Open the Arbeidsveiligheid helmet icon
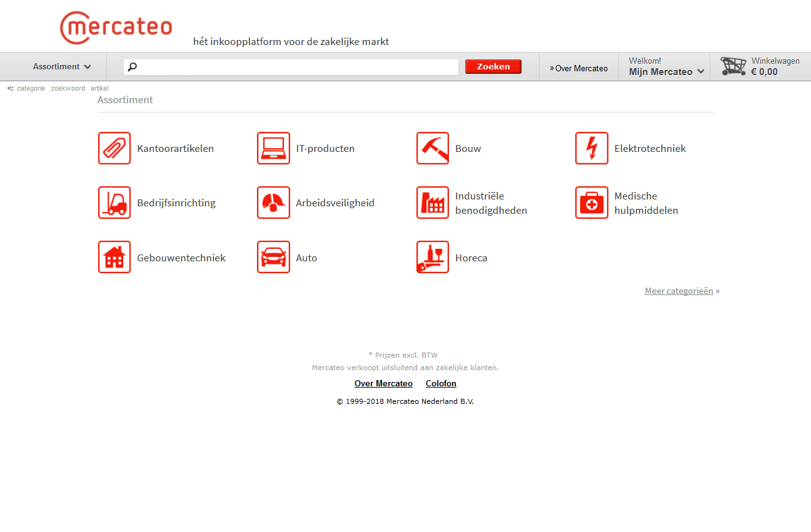Screen dimensions: 811x532 [x=273, y=203]
